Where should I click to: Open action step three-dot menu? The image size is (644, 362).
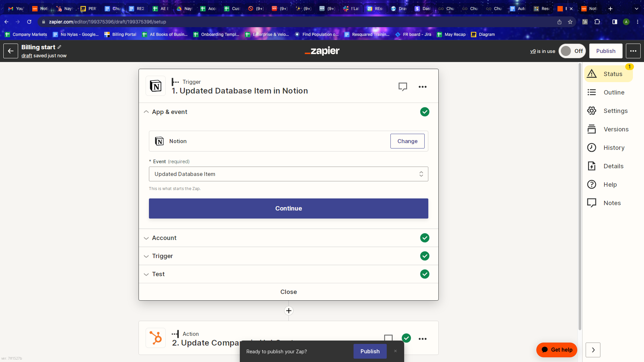422,339
